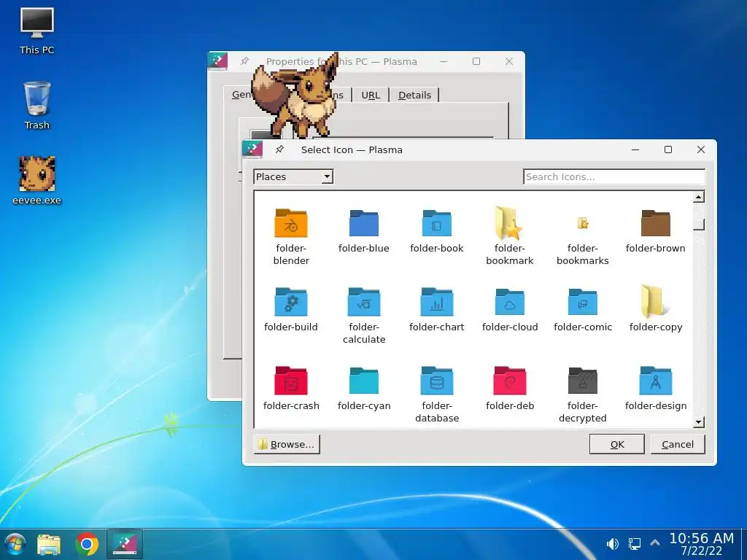
Task: Pick the folder-cloud icon
Action: point(510,302)
